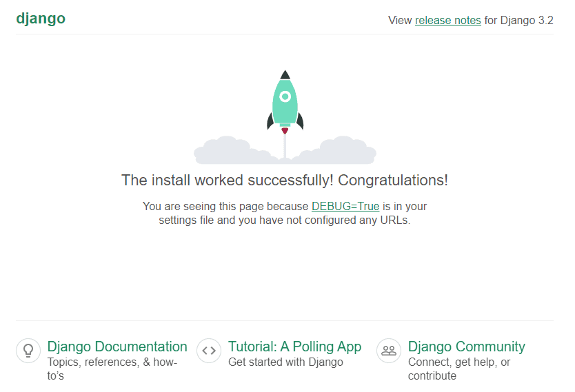Select the "Get started with Django" subtitle
This screenshot has height=392, width=575.
pos(285,362)
